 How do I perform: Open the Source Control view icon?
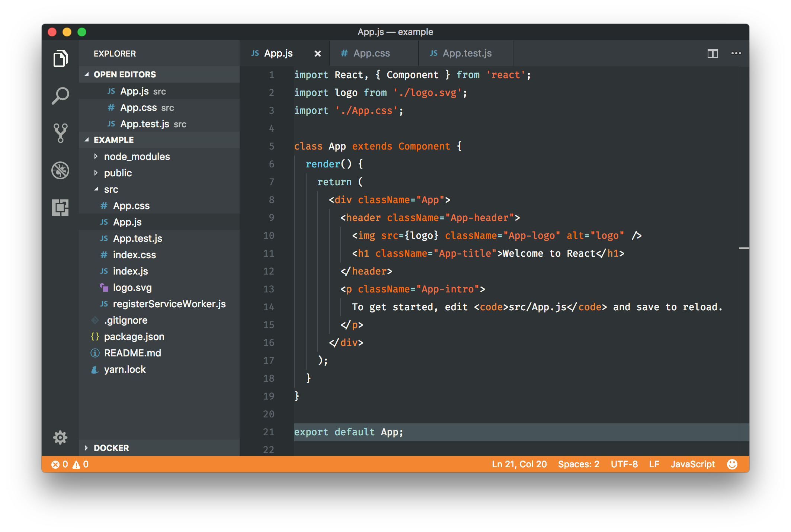[60, 133]
